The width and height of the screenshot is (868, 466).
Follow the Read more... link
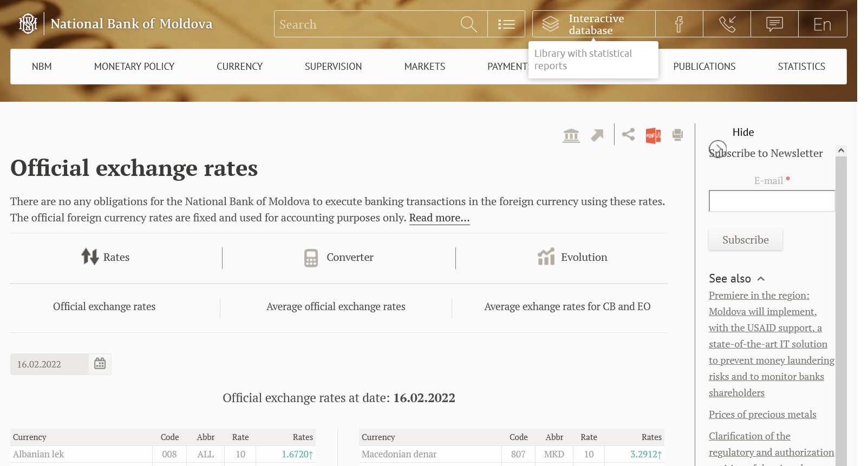(x=439, y=218)
